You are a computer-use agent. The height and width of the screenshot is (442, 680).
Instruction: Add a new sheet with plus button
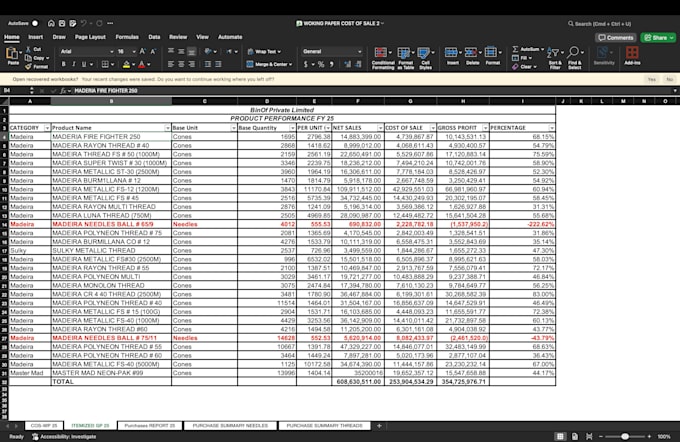point(379,426)
